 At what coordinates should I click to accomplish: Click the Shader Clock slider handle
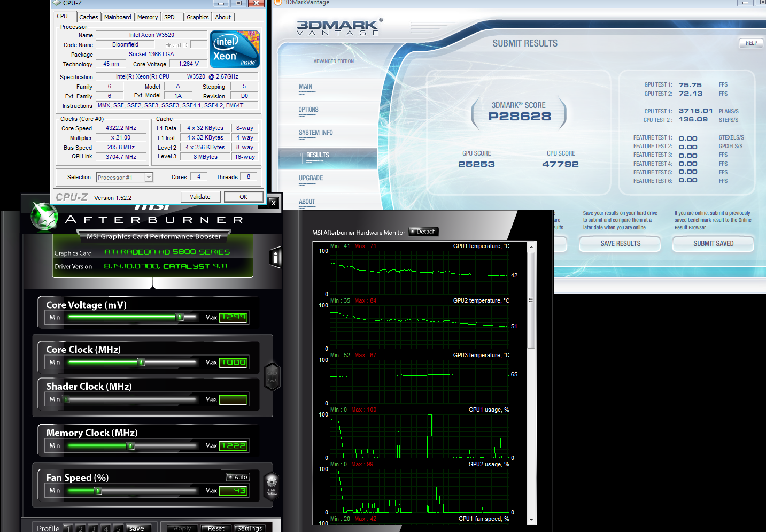pos(67,399)
